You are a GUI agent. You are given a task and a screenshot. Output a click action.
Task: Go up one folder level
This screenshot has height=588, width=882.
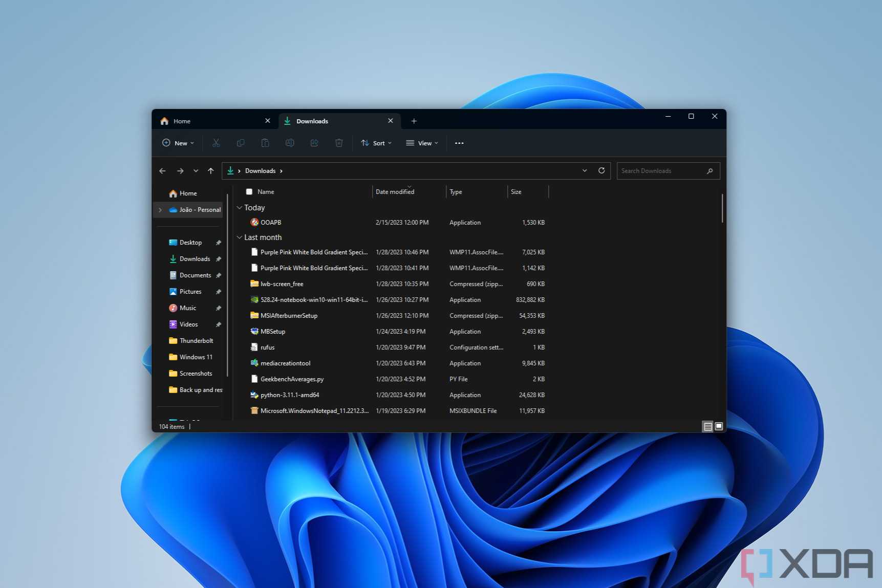tap(211, 171)
